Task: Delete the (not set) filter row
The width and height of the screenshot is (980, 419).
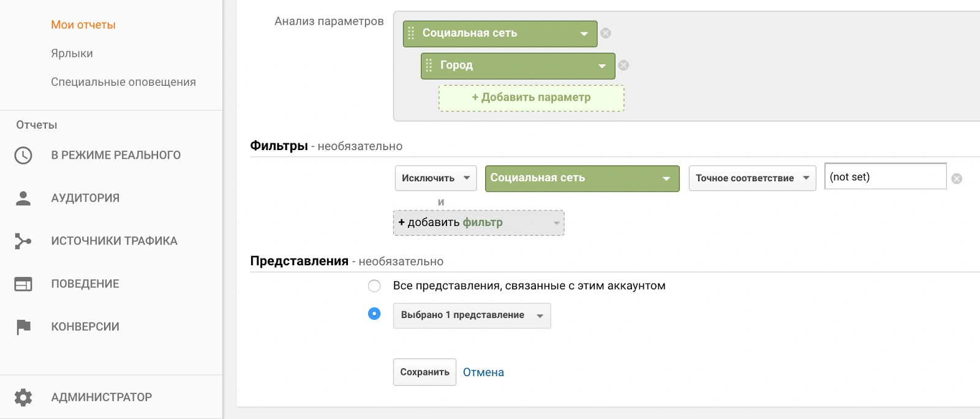Action: [957, 179]
